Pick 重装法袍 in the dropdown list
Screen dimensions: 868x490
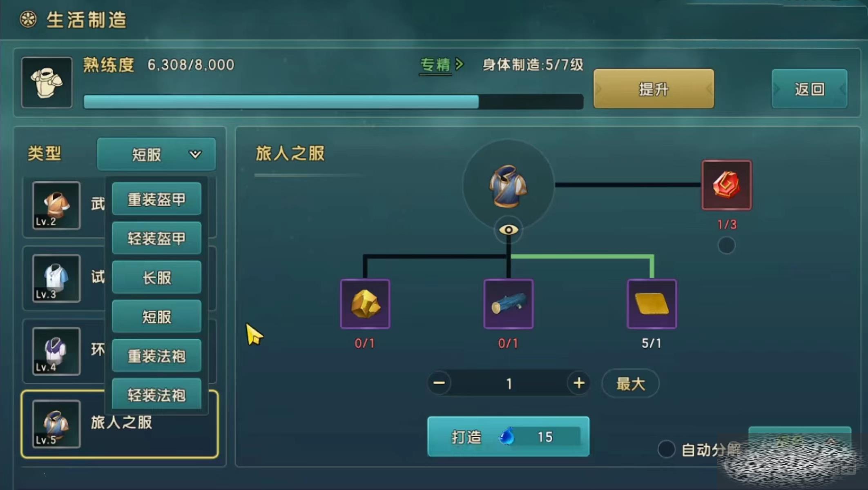point(157,356)
